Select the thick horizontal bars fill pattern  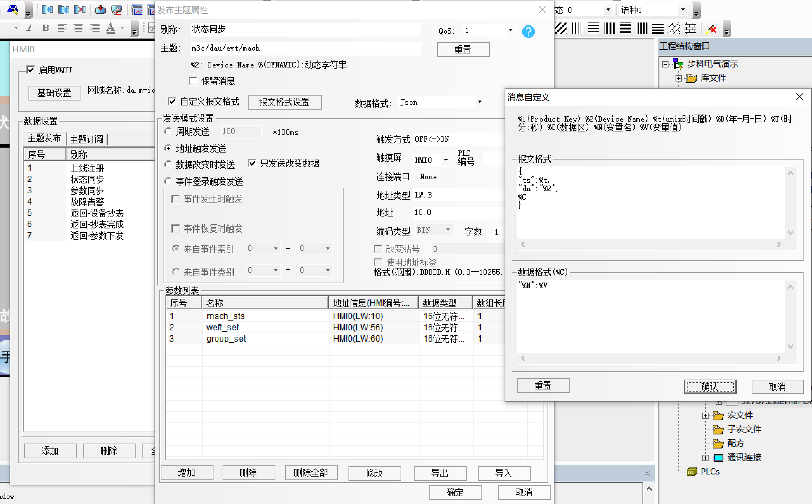coord(658,28)
